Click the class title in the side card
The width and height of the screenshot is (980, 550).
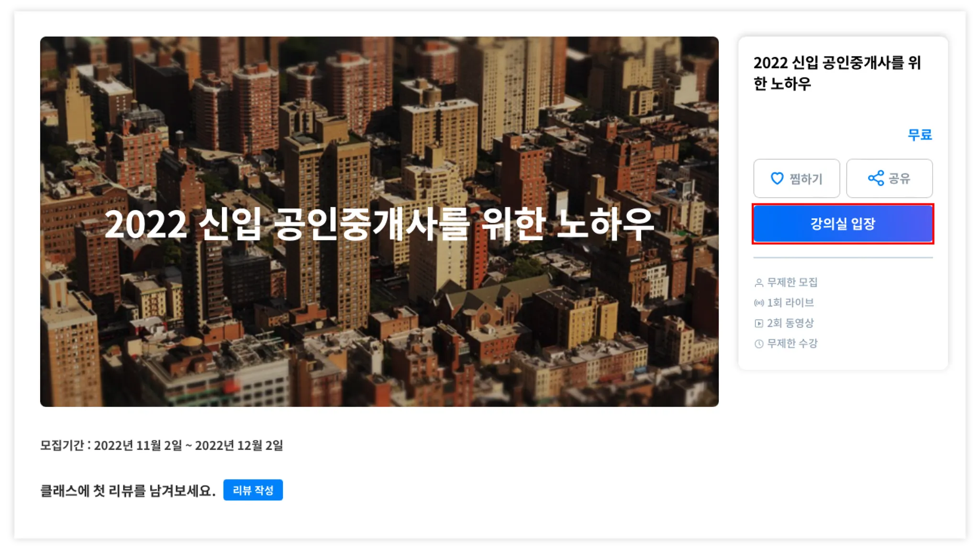836,73
